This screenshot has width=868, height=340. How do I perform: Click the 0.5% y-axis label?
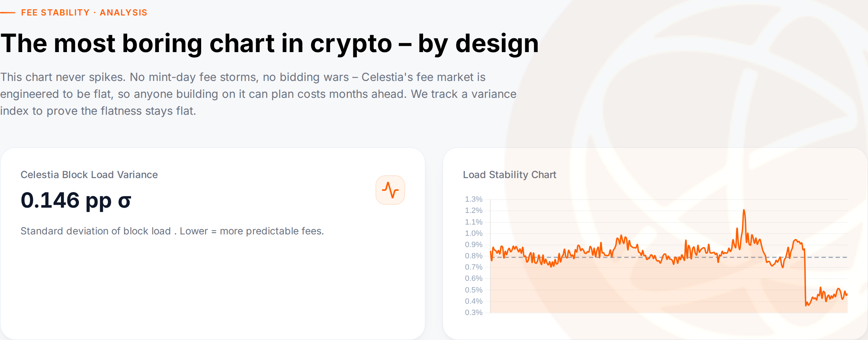(x=473, y=290)
